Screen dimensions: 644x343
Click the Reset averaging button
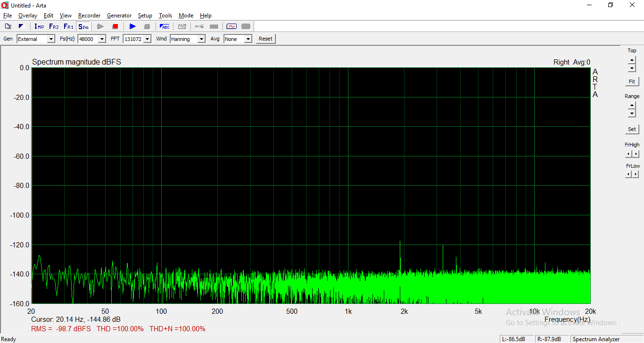click(x=265, y=39)
